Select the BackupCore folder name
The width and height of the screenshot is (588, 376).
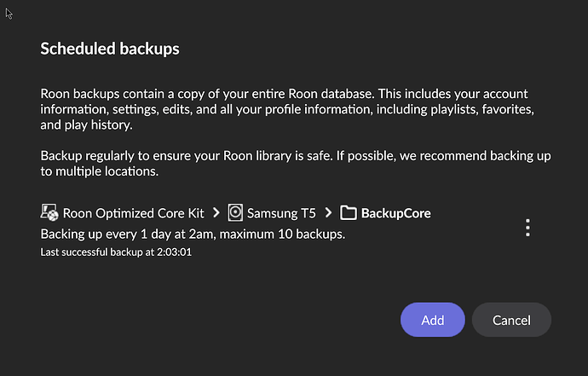coord(396,213)
